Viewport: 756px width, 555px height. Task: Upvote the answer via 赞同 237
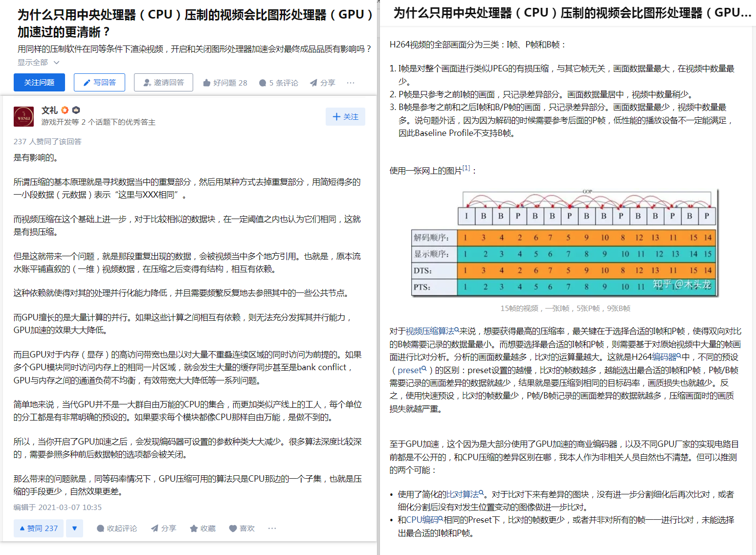(x=39, y=528)
